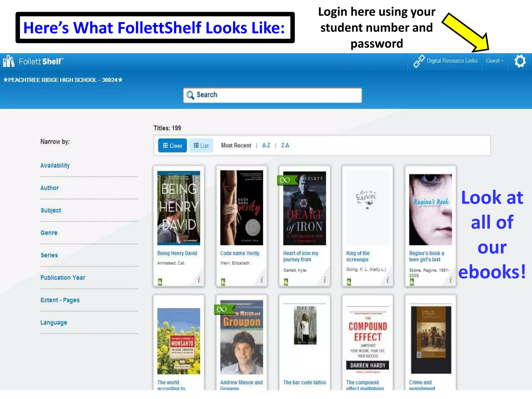Screen dimensions: 532x399
Task: Click the Follett Shelf logo
Action: 33,62
